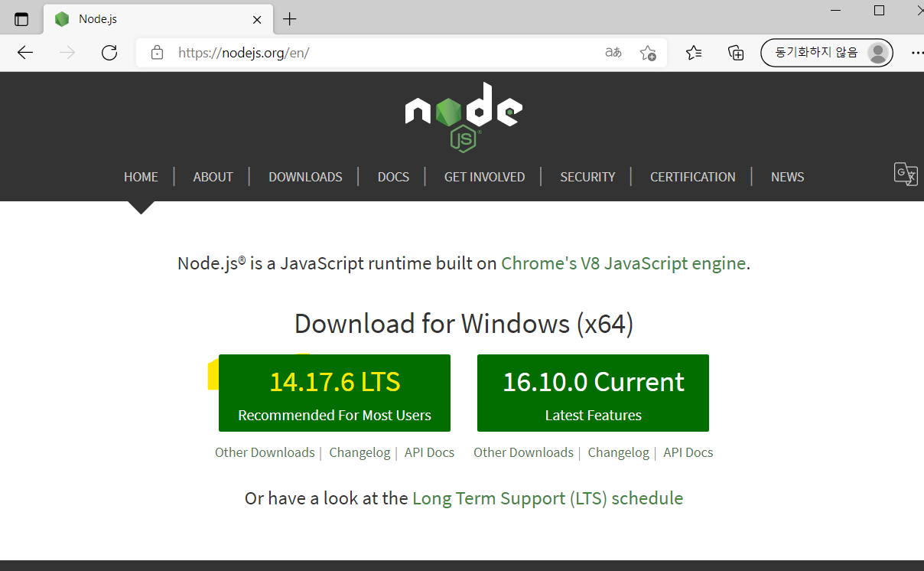Image resolution: width=924 pixels, height=571 pixels.
Task: Click the profile sync status button
Action: 827,53
